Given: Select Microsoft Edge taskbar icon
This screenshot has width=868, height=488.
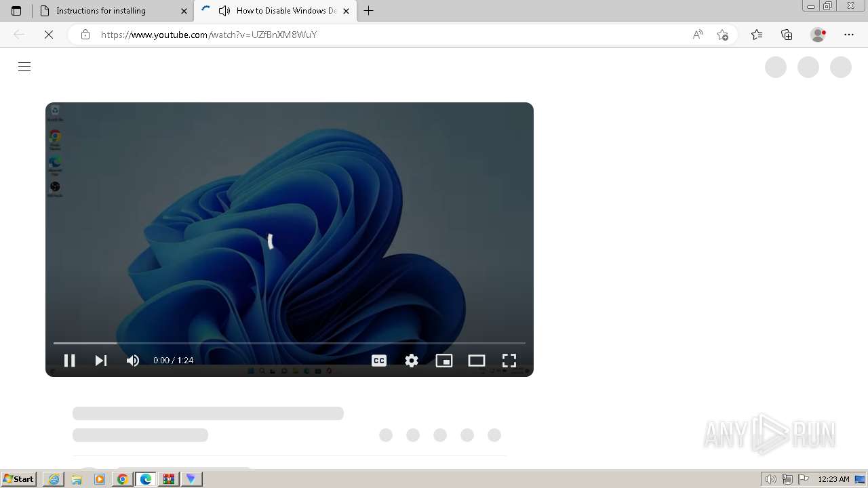Looking at the screenshot, I should (x=146, y=479).
